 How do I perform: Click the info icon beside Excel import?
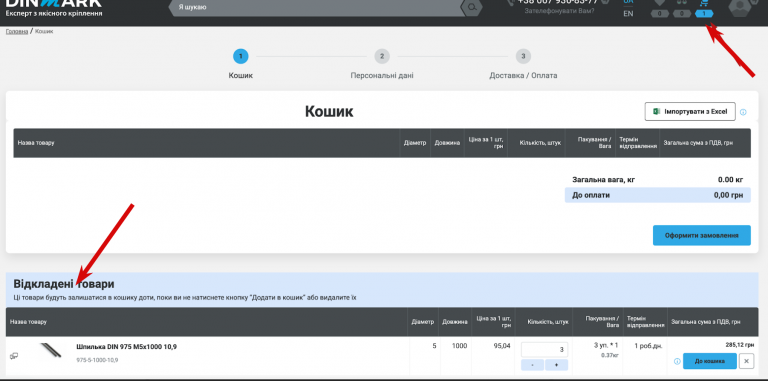tap(743, 112)
